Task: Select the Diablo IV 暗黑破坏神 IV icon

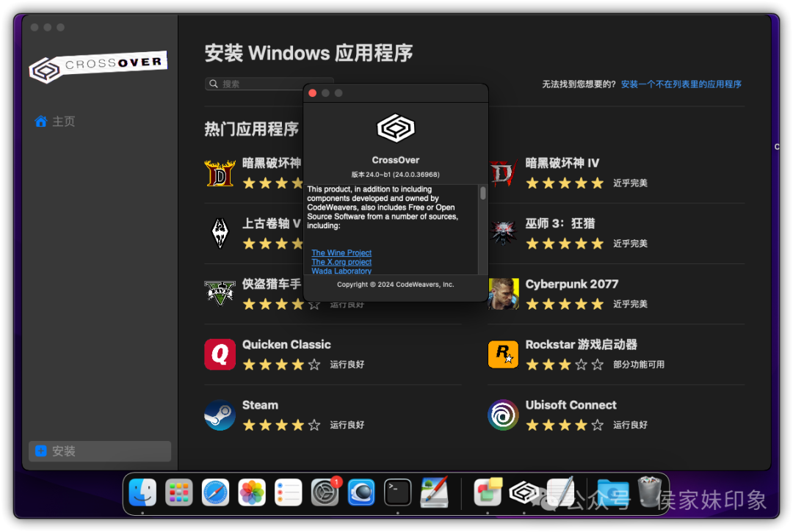Action: click(503, 172)
